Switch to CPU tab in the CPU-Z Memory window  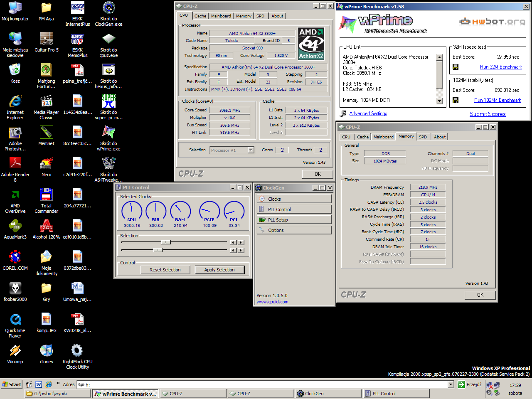click(x=346, y=137)
